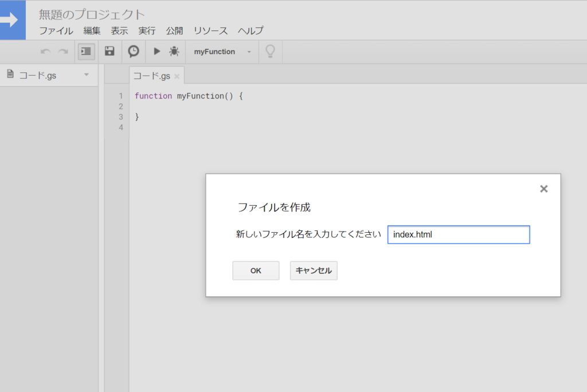Screen dimensions: 587x392
Task: Close the コード.gs editor tab
Action: 177,76
